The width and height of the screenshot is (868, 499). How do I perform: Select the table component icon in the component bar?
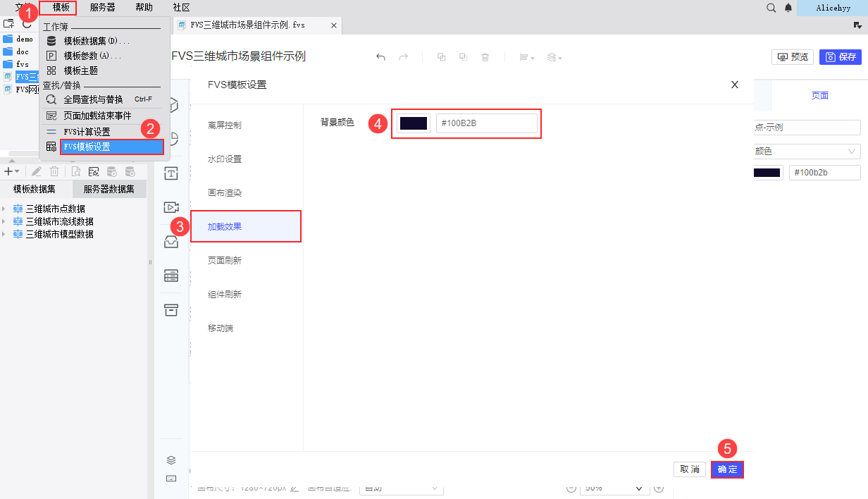171,276
